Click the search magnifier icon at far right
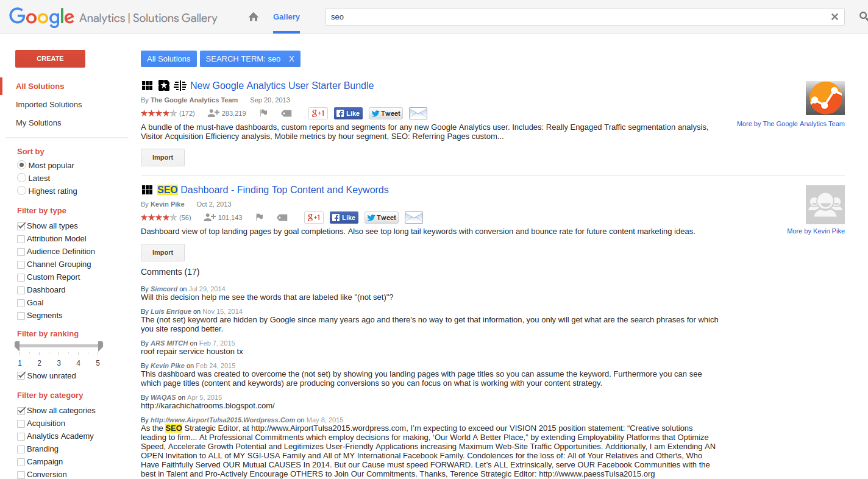This screenshot has height=479, width=868. pyautogui.click(x=863, y=17)
